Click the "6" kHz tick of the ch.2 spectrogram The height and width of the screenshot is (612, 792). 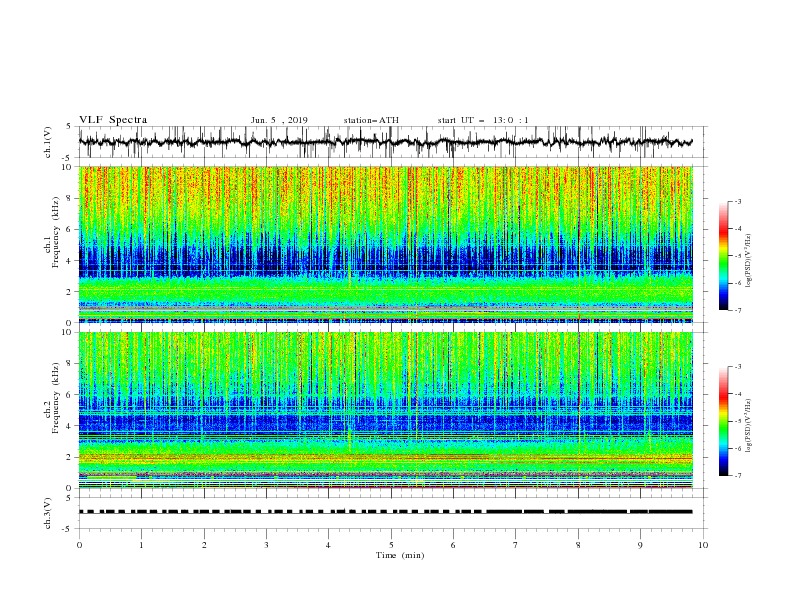[69, 395]
